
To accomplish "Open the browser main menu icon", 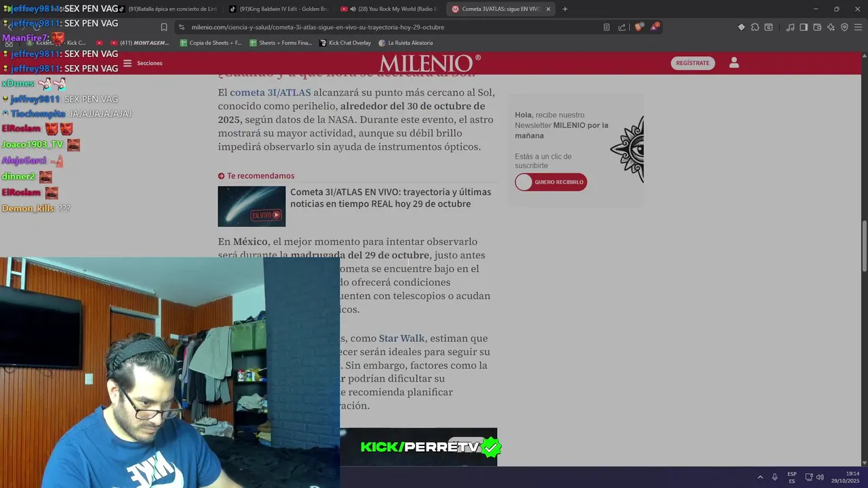I will (858, 27).
